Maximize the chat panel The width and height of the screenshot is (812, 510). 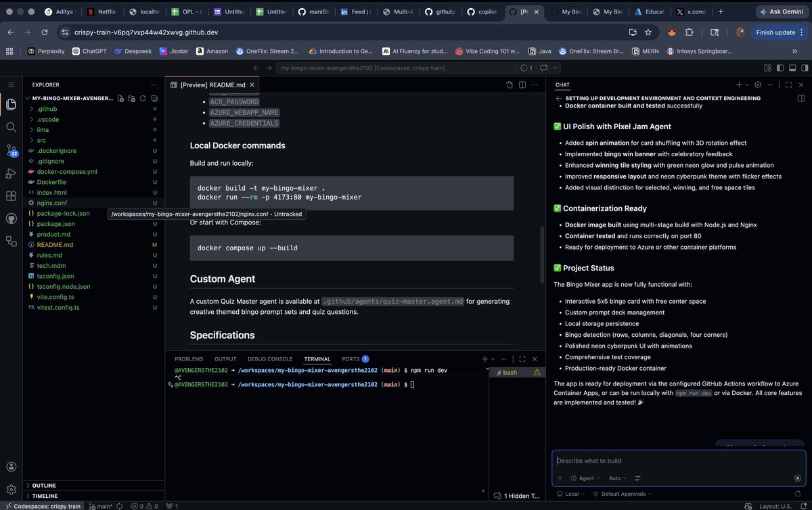click(x=788, y=85)
